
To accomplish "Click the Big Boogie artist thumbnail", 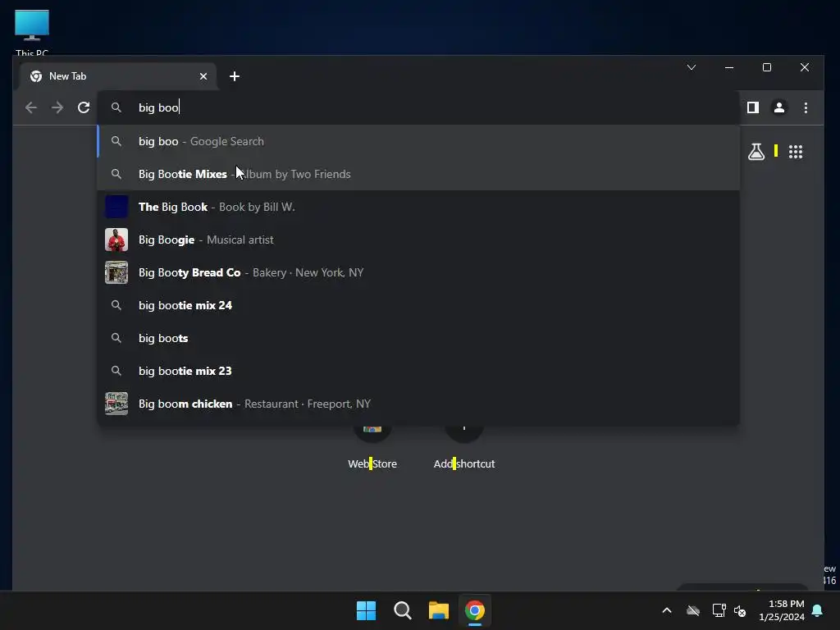I will [116, 240].
